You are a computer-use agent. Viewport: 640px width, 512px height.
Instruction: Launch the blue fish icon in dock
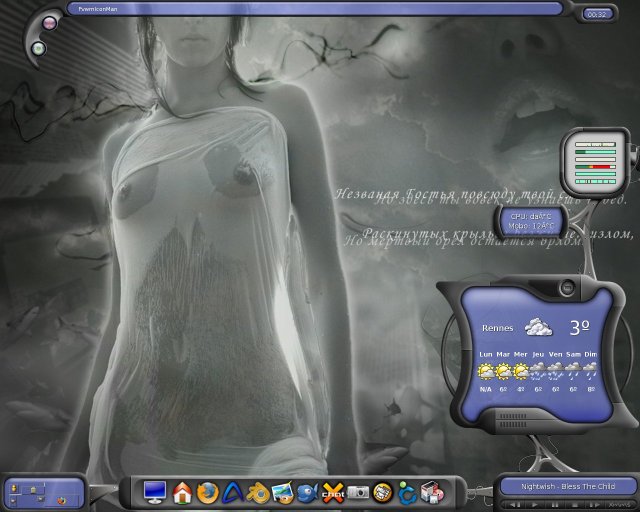307,493
